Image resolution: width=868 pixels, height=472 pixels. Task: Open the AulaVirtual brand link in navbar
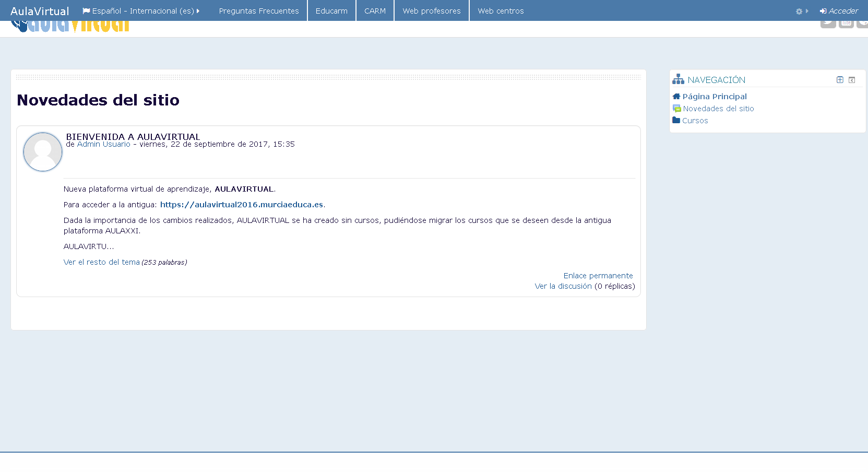pyautogui.click(x=40, y=11)
